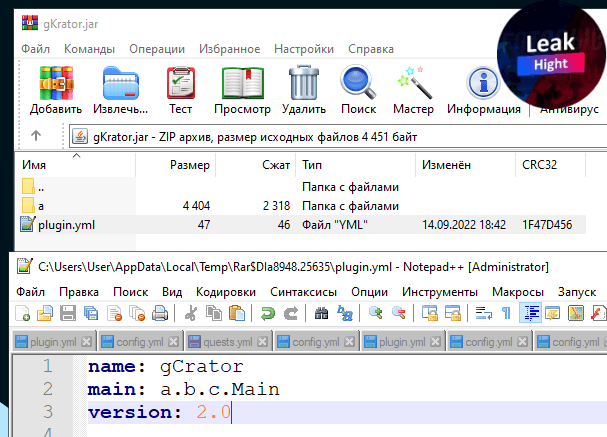The height and width of the screenshot is (437, 607).
Task: Place cursor on 'name: gCrator' line
Action: [x=166, y=366]
